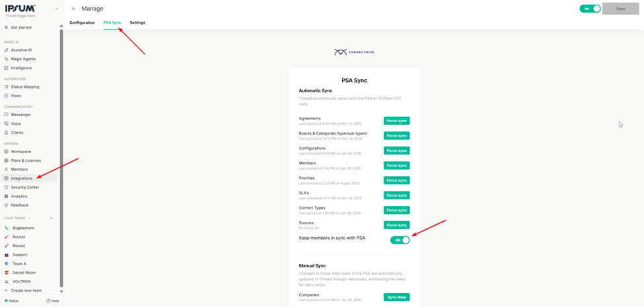Click the Analytics icon in sidebar
The width and height of the screenshot is (644, 307).
tap(7, 196)
